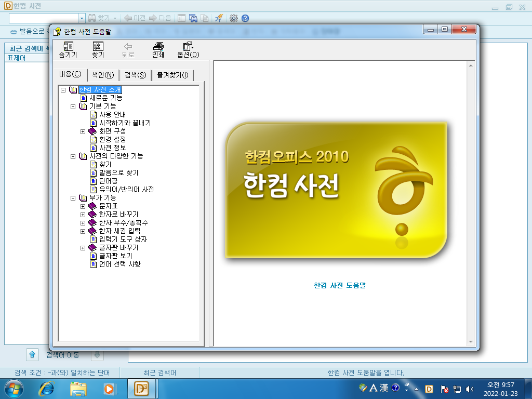Expand the 화면 구성 tree node
Screen dimensions: 532x399
pyautogui.click(x=83, y=131)
